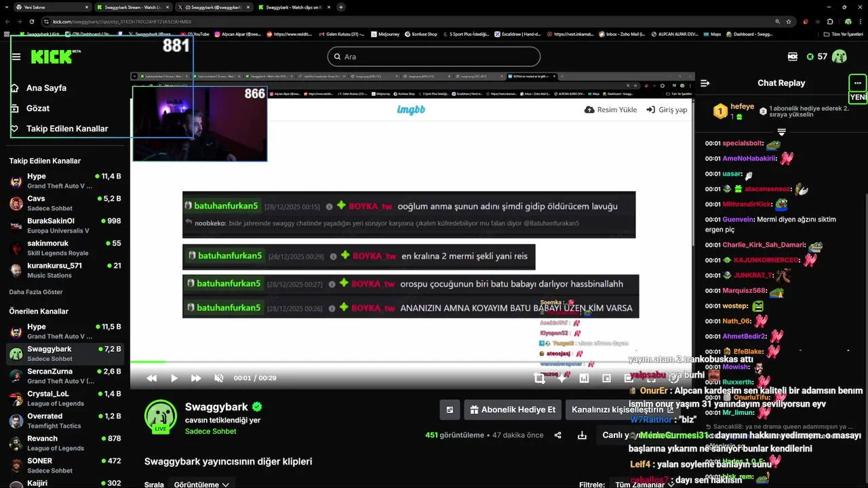Open BurakSakinOl channel
This screenshot has width=868, height=488.
[x=65, y=226]
